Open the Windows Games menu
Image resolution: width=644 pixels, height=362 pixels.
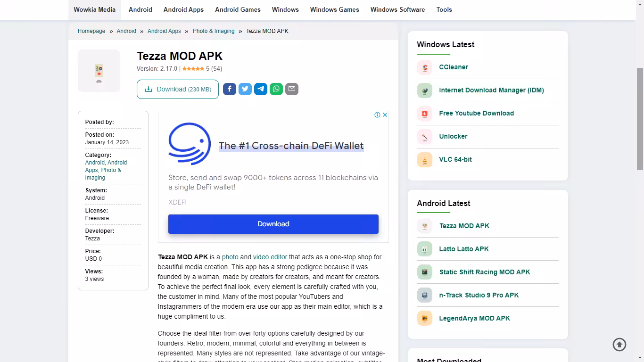(335, 9)
